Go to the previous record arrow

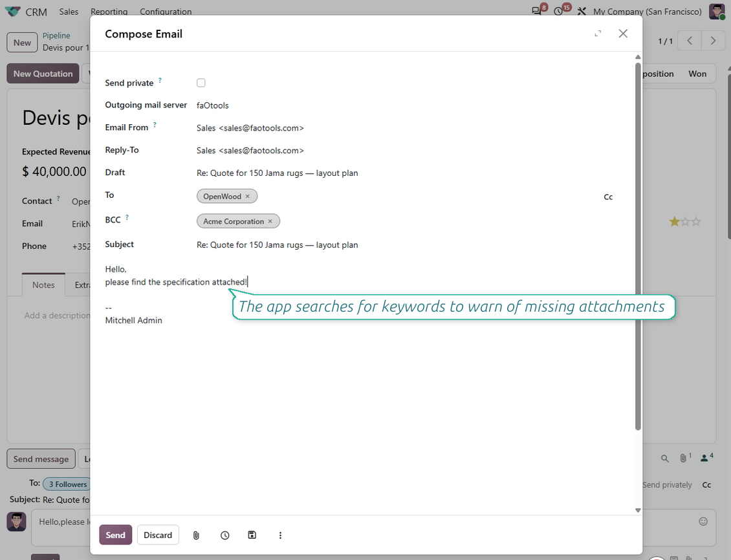(690, 41)
